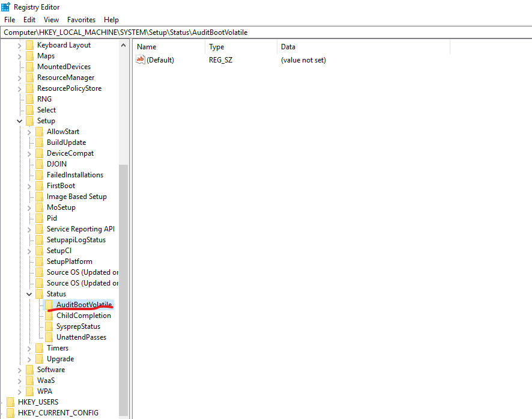The height and width of the screenshot is (419, 532).
Task: Click the BuildUpdate folder icon
Action: pos(40,142)
